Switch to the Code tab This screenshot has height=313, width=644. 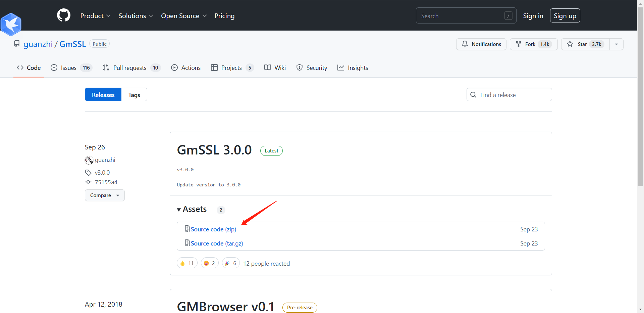point(29,68)
